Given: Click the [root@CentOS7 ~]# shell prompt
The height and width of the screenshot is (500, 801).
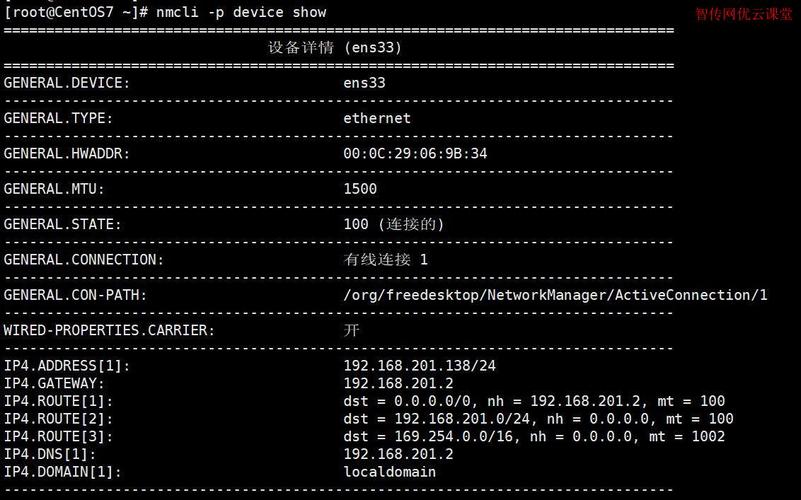Looking at the screenshot, I should click(76, 12).
